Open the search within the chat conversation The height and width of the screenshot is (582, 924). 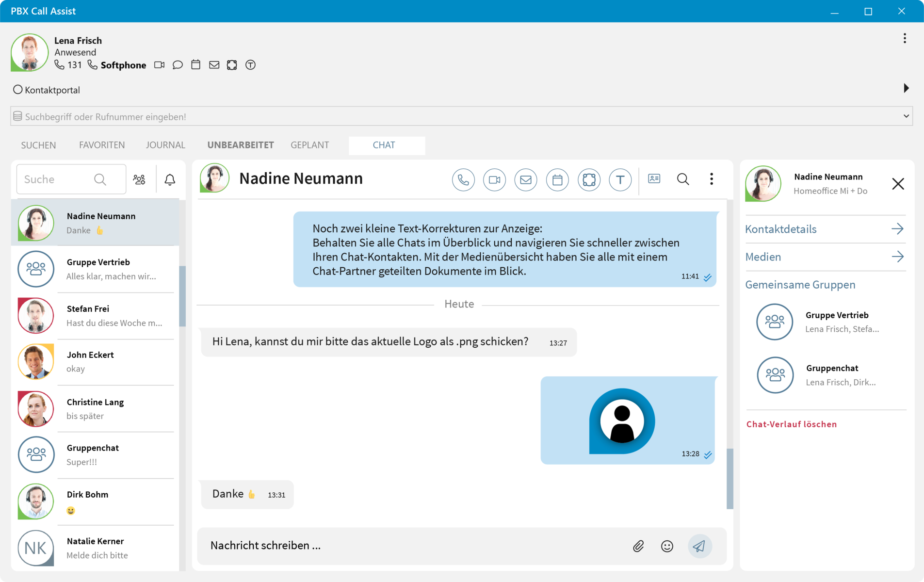[683, 179]
